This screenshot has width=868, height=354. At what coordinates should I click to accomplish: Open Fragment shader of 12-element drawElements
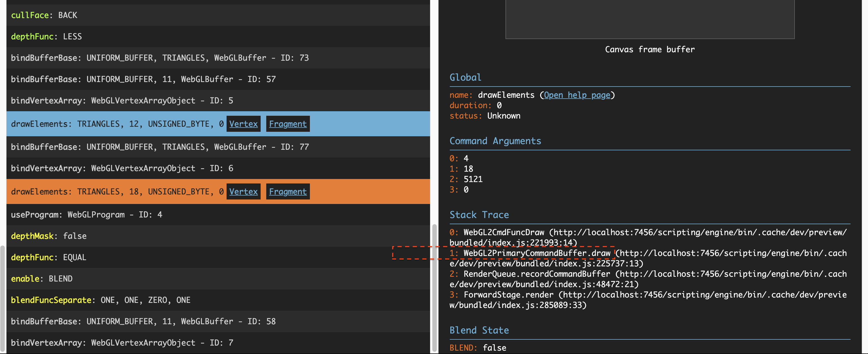(x=288, y=124)
